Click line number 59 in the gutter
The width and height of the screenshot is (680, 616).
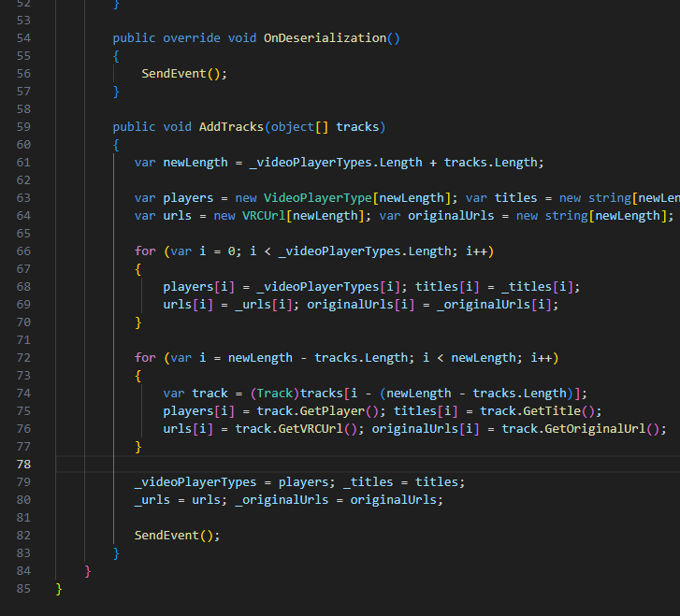[x=22, y=126]
